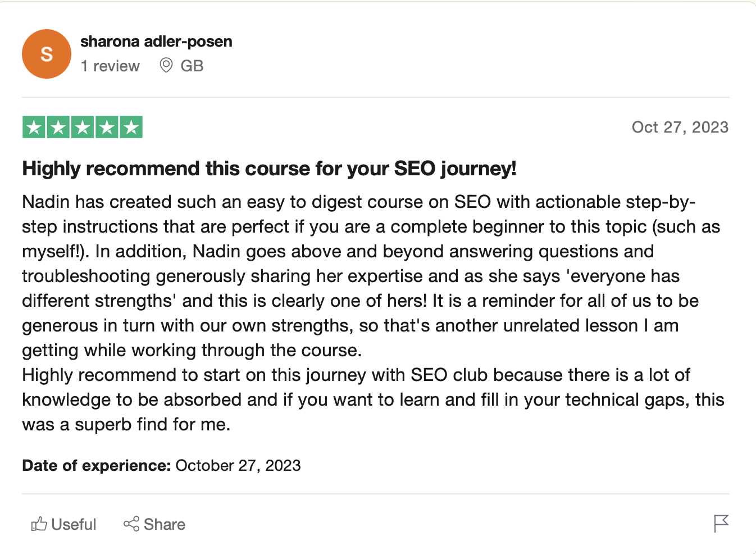Report the review with the flag icon
The image size is (756, 554).
(721, 523)
